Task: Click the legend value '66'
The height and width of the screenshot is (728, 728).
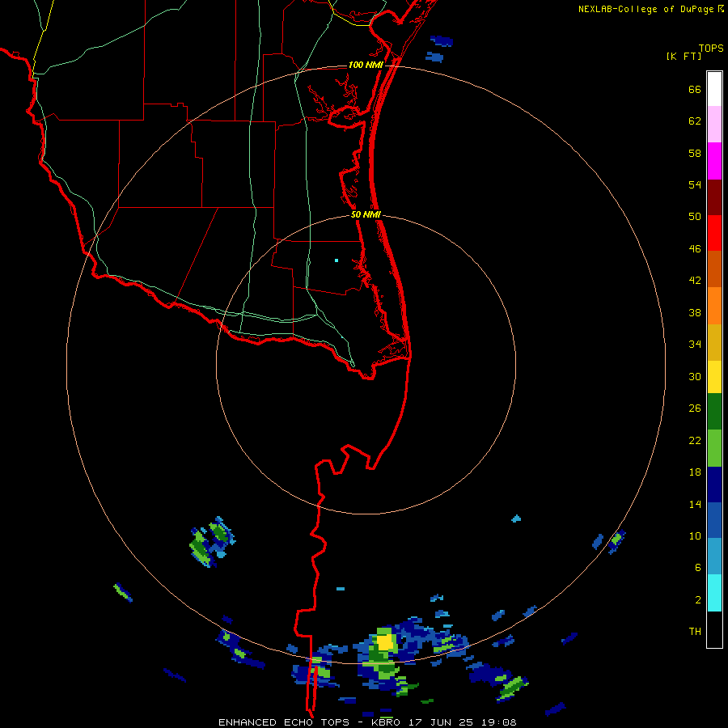Action: pos(695,90)
